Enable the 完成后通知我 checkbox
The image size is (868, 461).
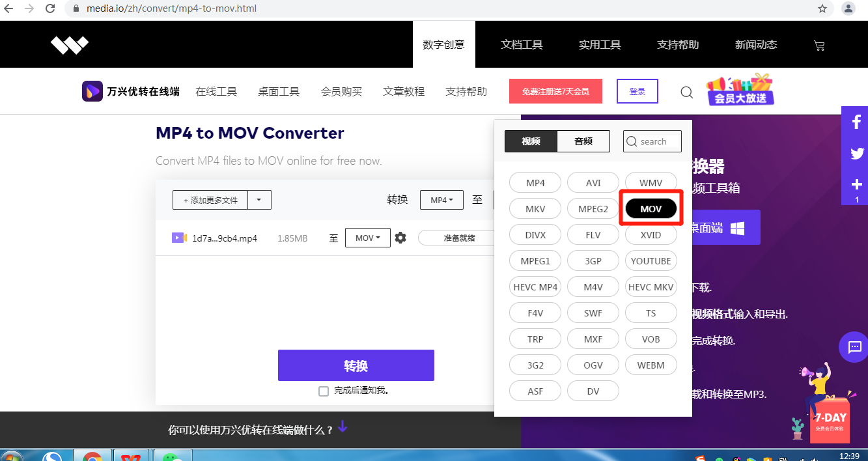click(324, 391)
